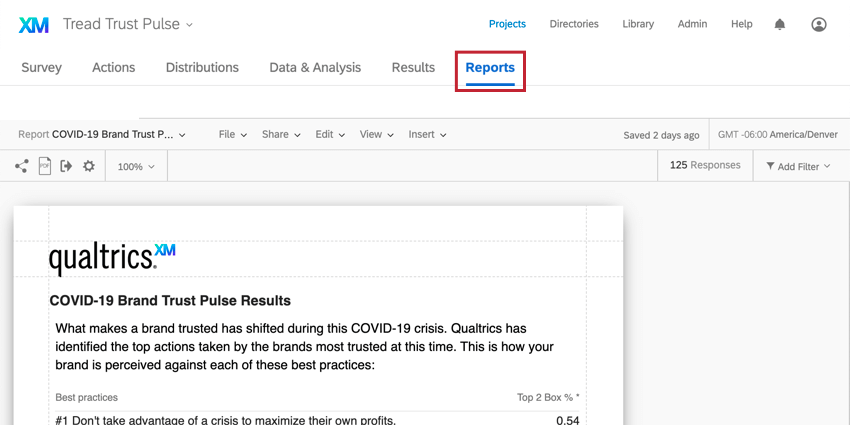Image resolution: width=850 pixels, height=425 pixels.
Task: Click the 0.54 value cell
Action: (x=568, y=420)
